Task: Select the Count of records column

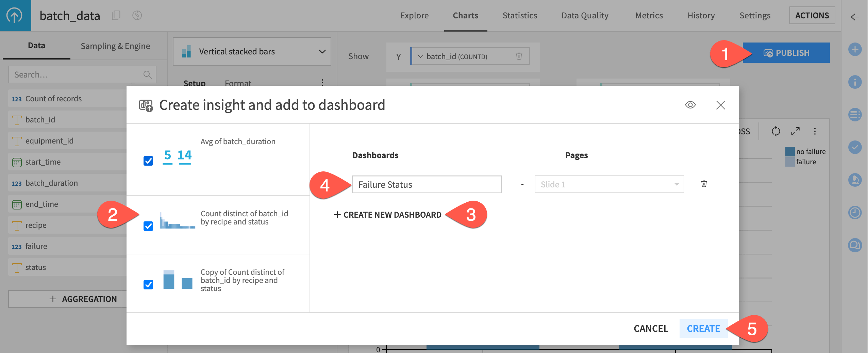Action: [x=67, y=99]
